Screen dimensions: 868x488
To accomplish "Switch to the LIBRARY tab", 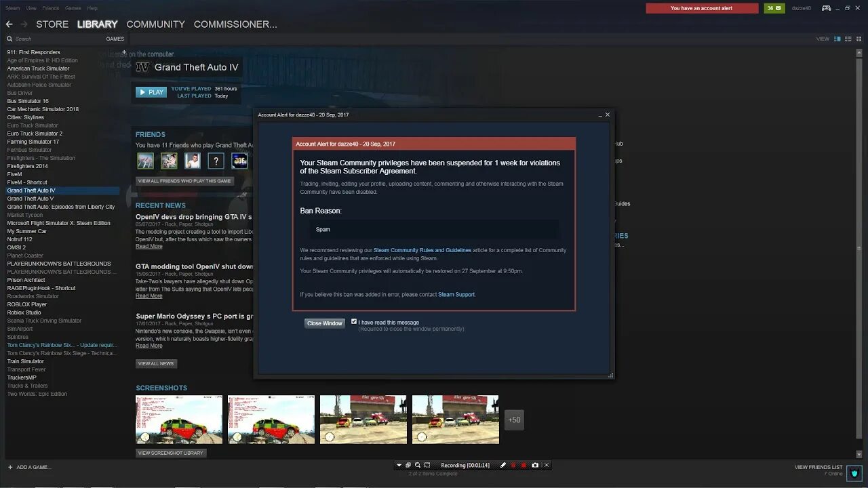I will [x=97, y=24].
